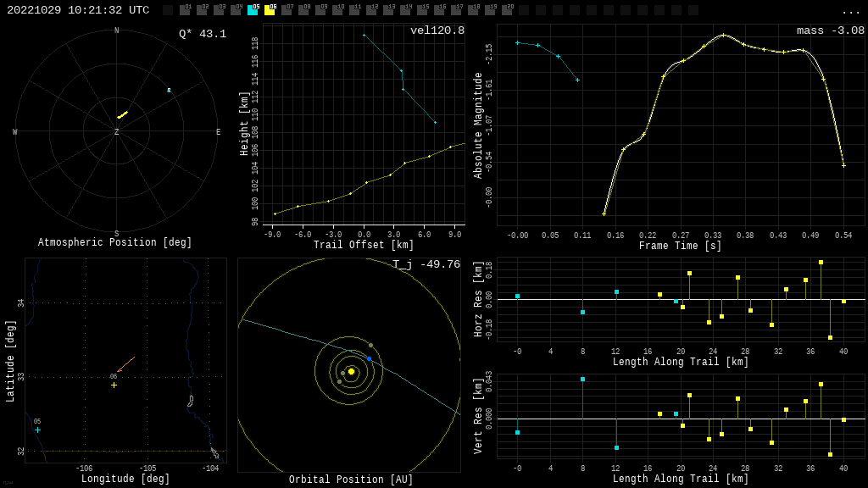Click the N label on the polar plot
This screenshot has width=868, height=488.
116,30
